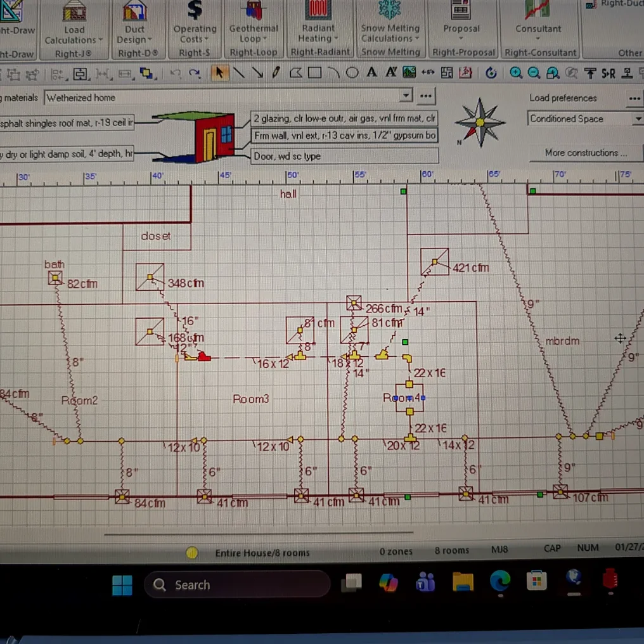The image size is (644, 644).
Task: Click the 16 x 12 trunk label
Action: [x=273, y=363]
